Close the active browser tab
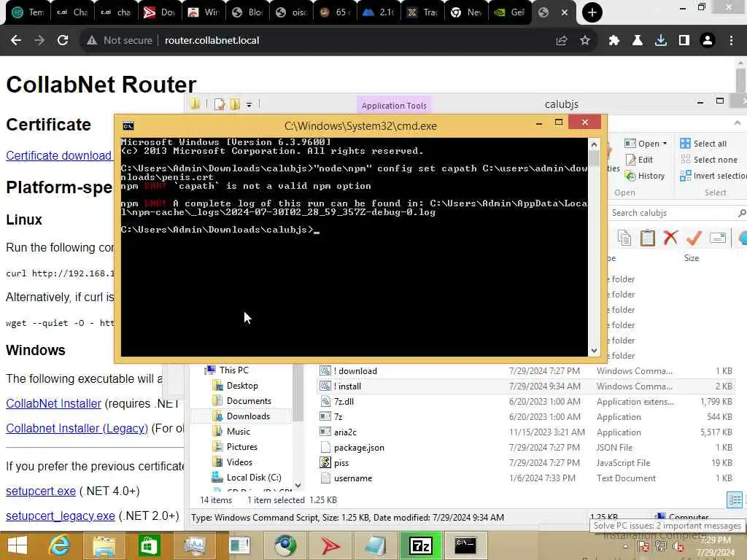The width and height of the screenshot is (747, 560). 565,12
